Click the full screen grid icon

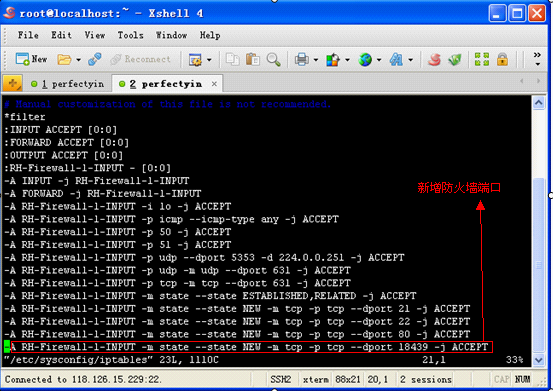point(482,59)
